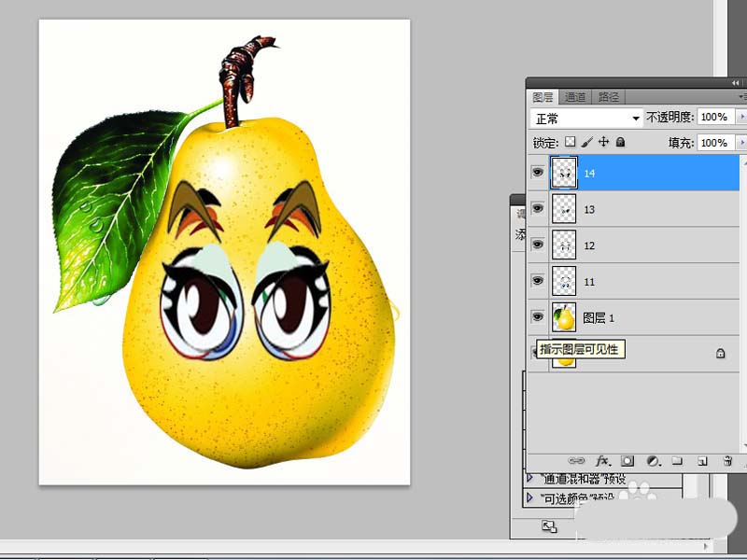Create a new layer via the new layer icon
Screen dimensions: 747x560
click(x=702, y=461)
